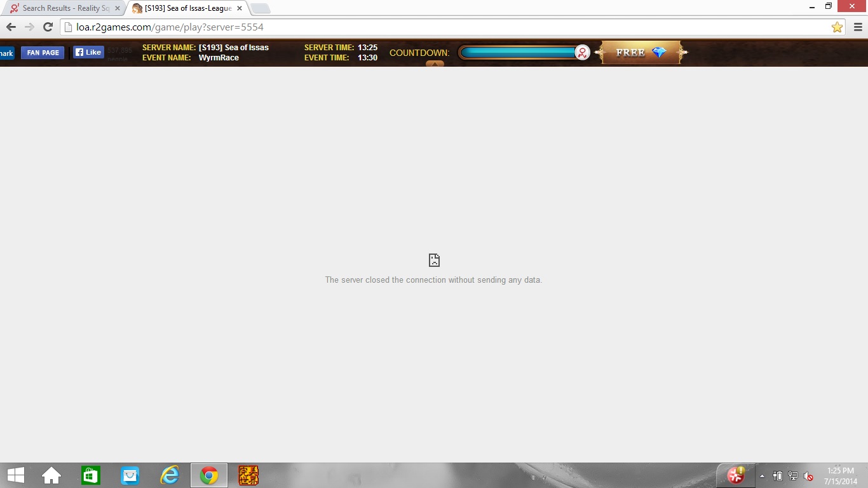Click the countdown progress bar
The height and width of the screenshot is (488, 868).
click(x=518, y=53)
